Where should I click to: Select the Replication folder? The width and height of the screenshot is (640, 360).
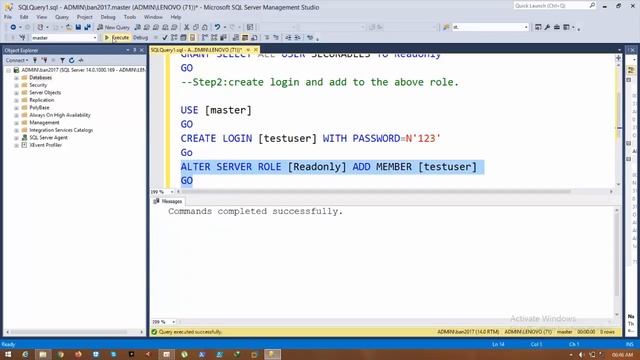pos(41,100)
